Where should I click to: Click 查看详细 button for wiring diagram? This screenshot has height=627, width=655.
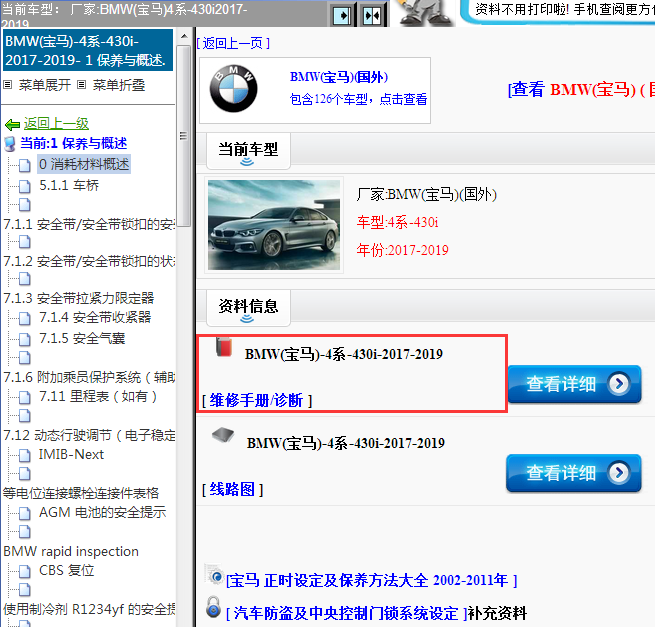point(573,472)
